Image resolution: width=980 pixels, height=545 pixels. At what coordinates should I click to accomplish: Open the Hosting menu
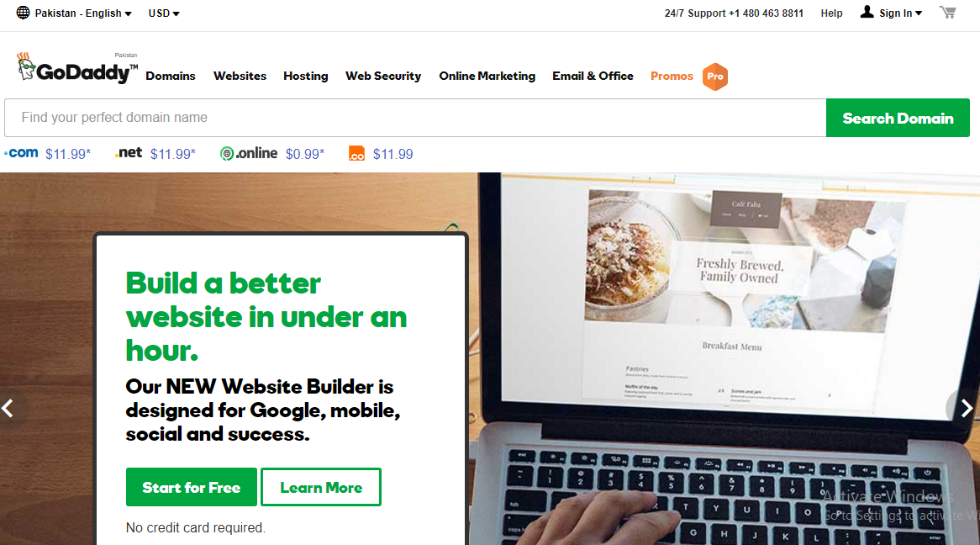pyautogui.click(x=306, y=76)
